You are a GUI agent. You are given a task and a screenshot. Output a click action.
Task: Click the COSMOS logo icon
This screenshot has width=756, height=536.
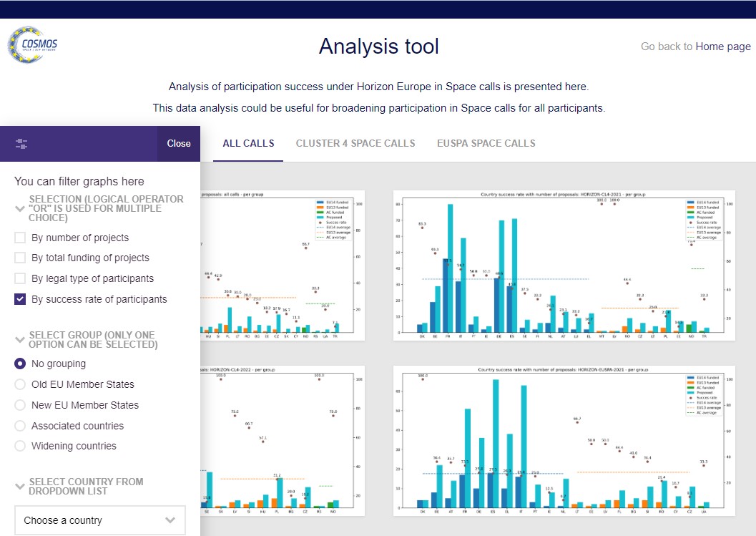click(33, 45)
